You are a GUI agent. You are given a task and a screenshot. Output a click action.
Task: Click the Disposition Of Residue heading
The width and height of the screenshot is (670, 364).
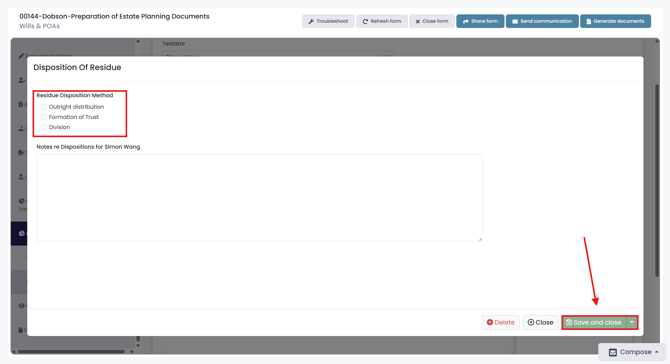point(77,68)
